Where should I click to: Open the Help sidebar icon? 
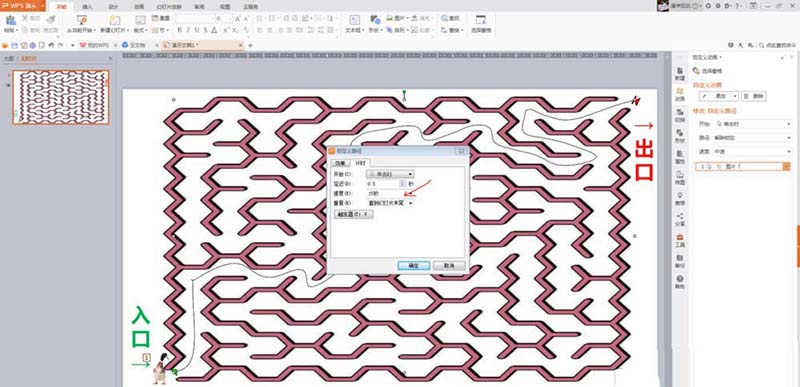pos(680,281)
